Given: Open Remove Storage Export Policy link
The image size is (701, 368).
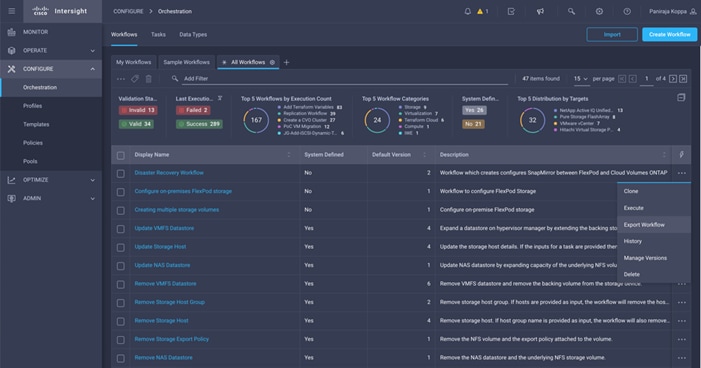Looking at the screenshot, I should pyautogui.click(x=172, y=339).
